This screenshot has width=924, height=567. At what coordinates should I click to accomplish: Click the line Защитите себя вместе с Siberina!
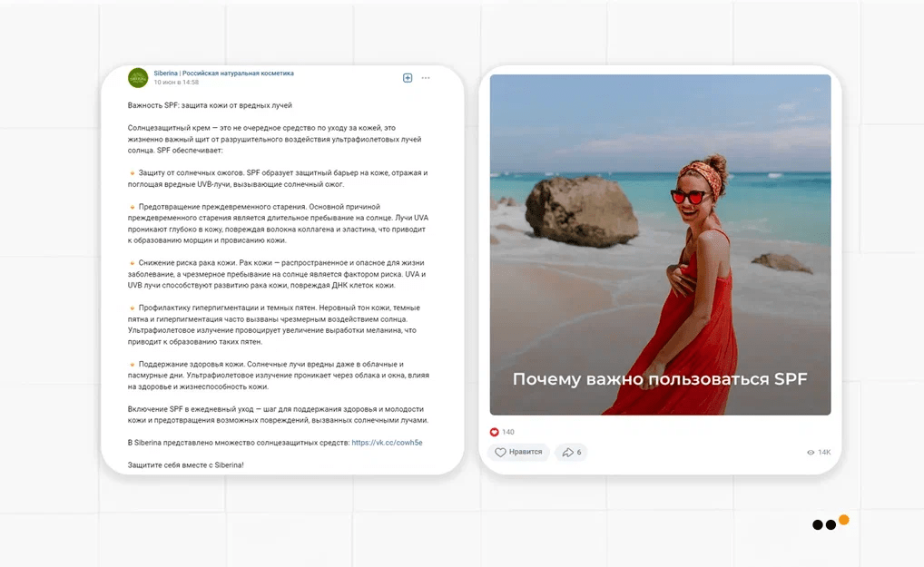(x=186, y=465)
